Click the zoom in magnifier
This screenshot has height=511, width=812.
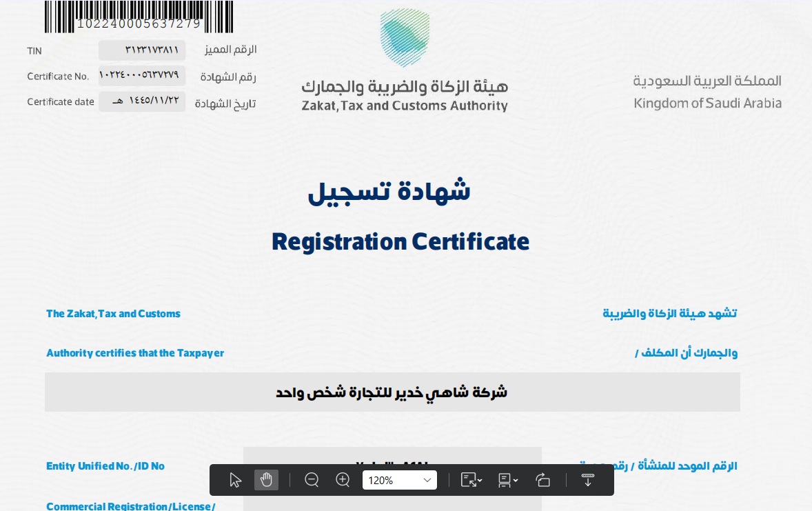pos(343,480)
